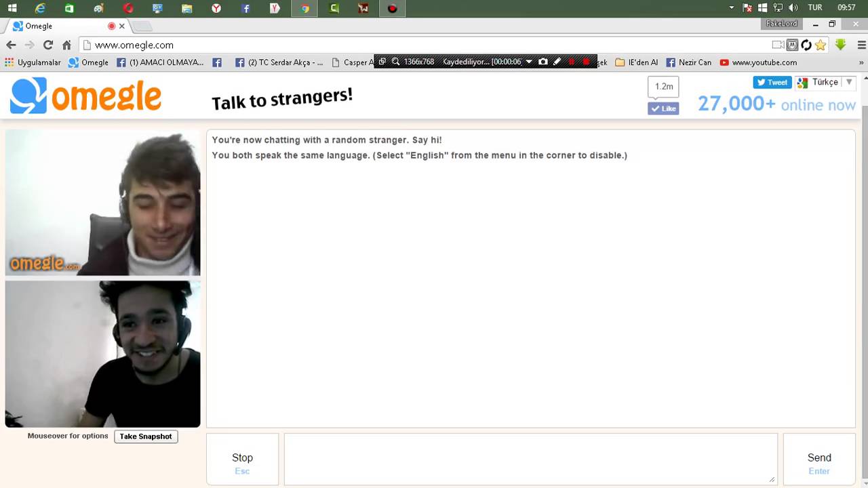
Task: Open the red-dot recorder taskbar icon
Action: tap(392, 8)
